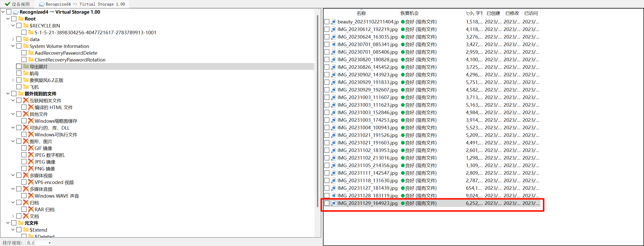This screenshot has width=644, height=246.
Task: Switch to the 设备视图 tab
Action: pos(17,4)
